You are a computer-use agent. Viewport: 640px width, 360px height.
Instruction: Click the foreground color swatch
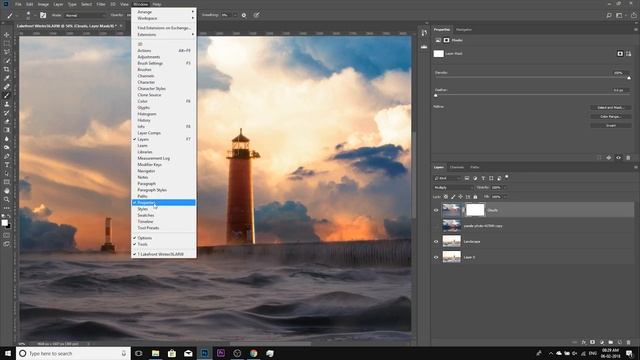(4, 222)
